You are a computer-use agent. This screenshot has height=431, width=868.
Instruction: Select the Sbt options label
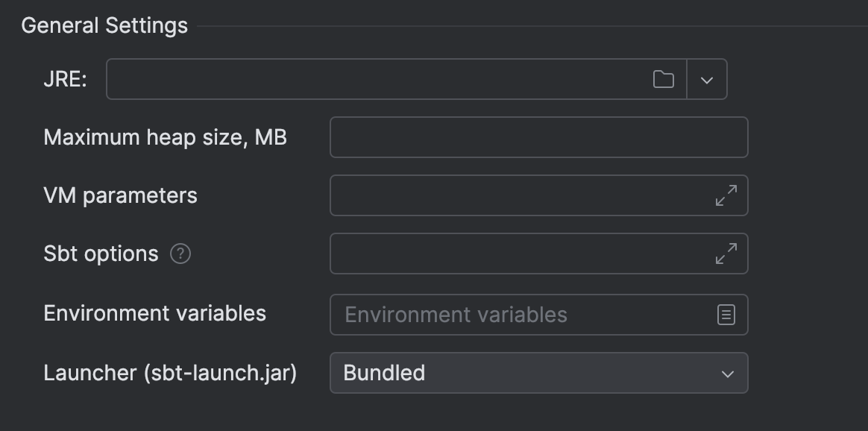(101, 254)
